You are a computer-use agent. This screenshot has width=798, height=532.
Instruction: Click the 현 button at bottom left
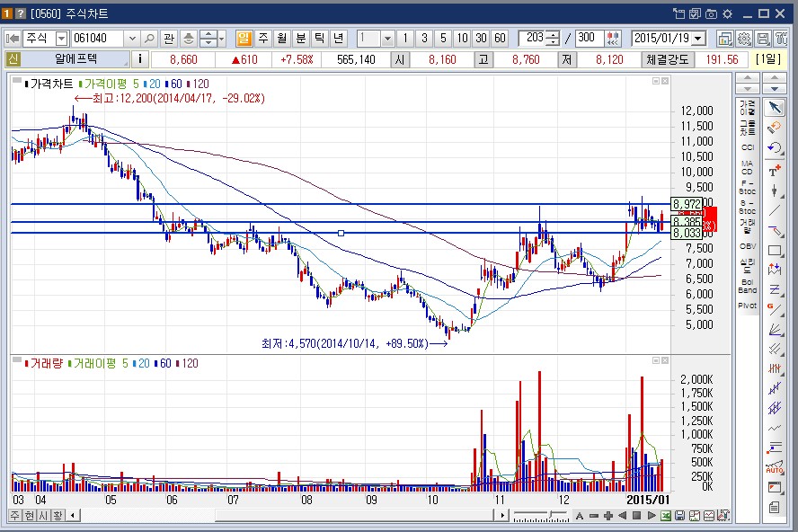point(29,516)
